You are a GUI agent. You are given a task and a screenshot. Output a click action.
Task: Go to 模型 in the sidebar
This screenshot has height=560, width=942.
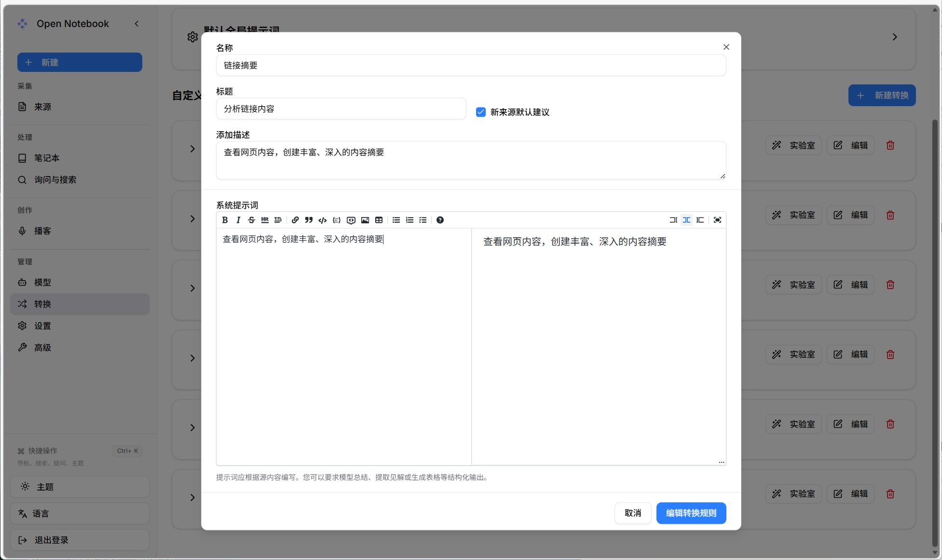coord(42,283)
